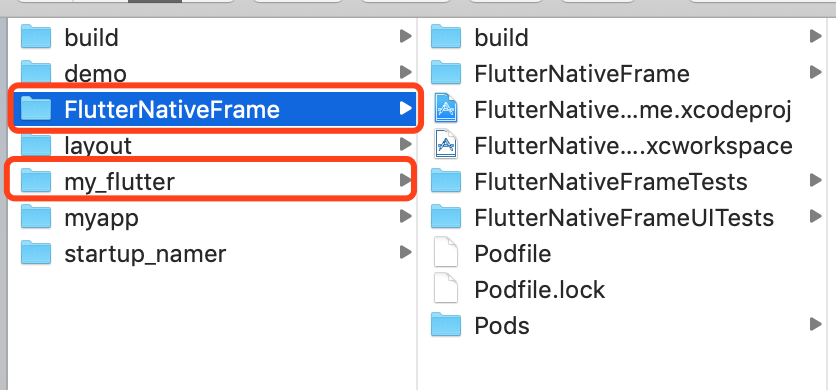The image size is (836, 390).
Task: Expand build folder arrow in right column
Action: [815, 36]
